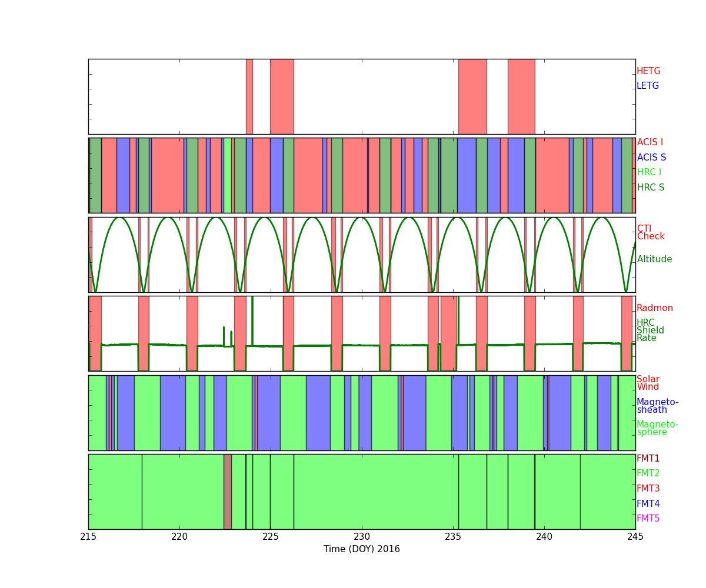
Task: Click the ACIS I legend text
Action: (x=650, y=142)
